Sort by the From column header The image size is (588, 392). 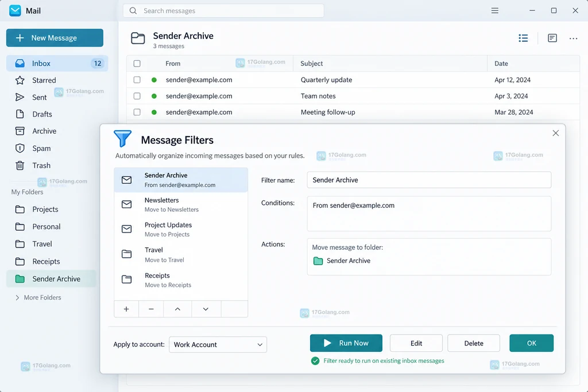click(x=173, y=63)
